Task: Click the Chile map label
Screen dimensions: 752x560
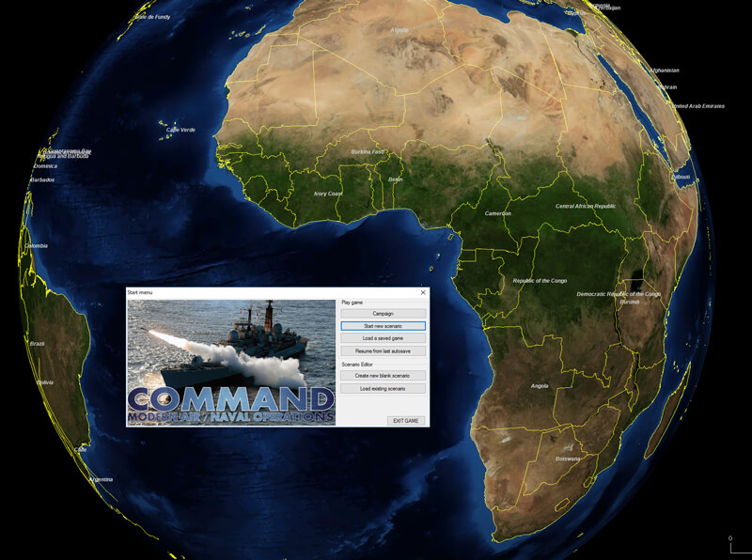Action: (x=81, y=450)
